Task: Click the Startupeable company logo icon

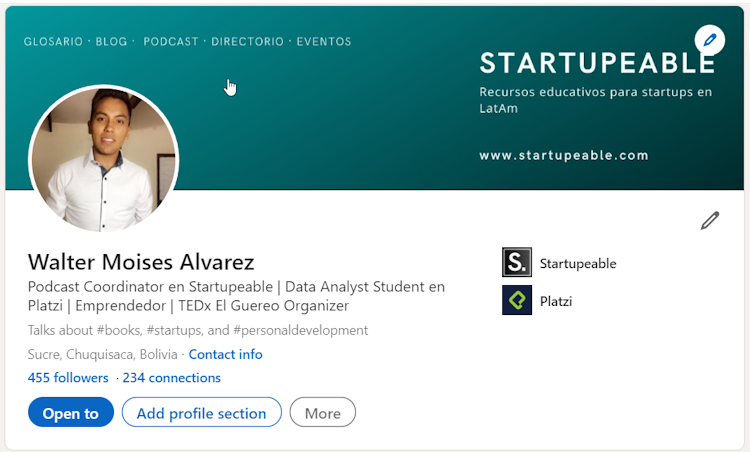Action: 517,263
